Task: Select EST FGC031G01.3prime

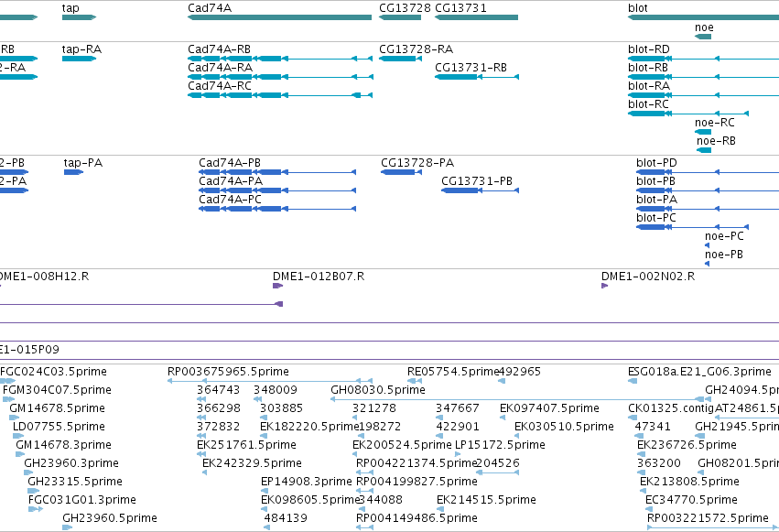Action: tap(36, 509)
